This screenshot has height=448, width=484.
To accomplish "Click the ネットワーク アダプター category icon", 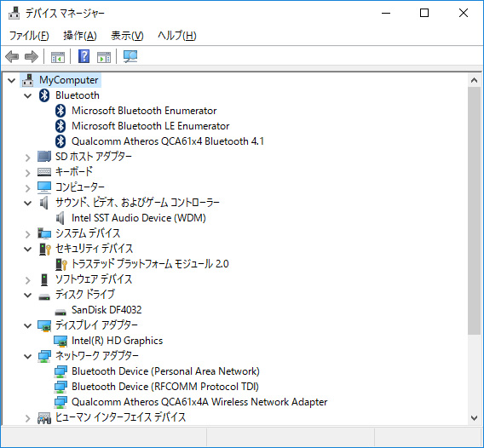I will [44, 356].
